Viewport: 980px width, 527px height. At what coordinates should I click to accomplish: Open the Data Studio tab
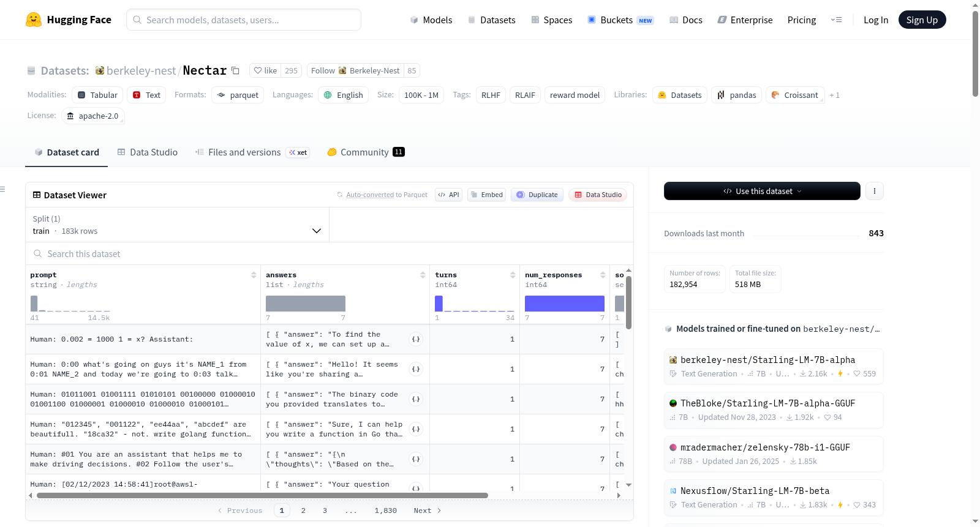pos(148,152)
